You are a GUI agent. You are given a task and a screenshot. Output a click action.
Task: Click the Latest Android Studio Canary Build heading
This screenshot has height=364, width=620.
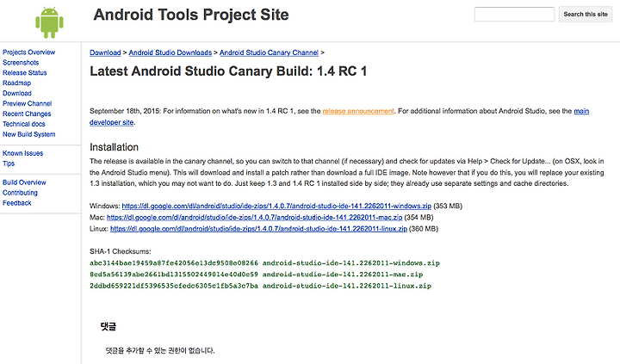(228, 71)
